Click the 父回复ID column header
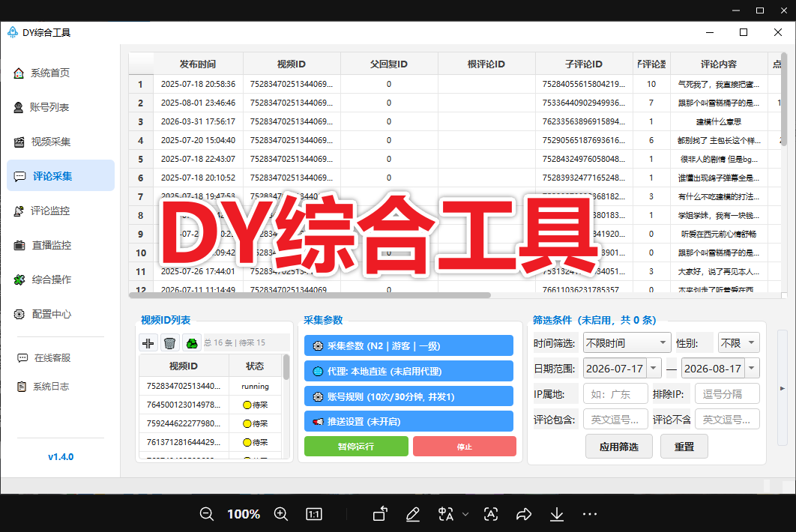This screenshot has height=532, width=796. (x=389, y=64)
